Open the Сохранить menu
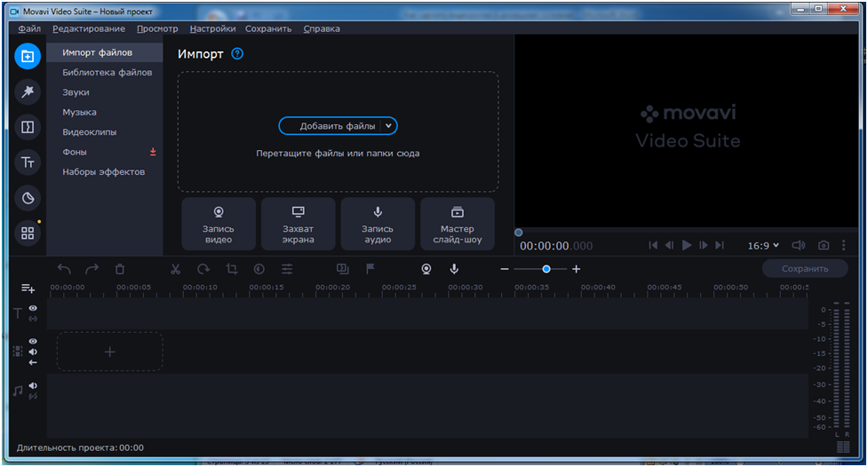 pyautogui.click(x=268, y=28)
